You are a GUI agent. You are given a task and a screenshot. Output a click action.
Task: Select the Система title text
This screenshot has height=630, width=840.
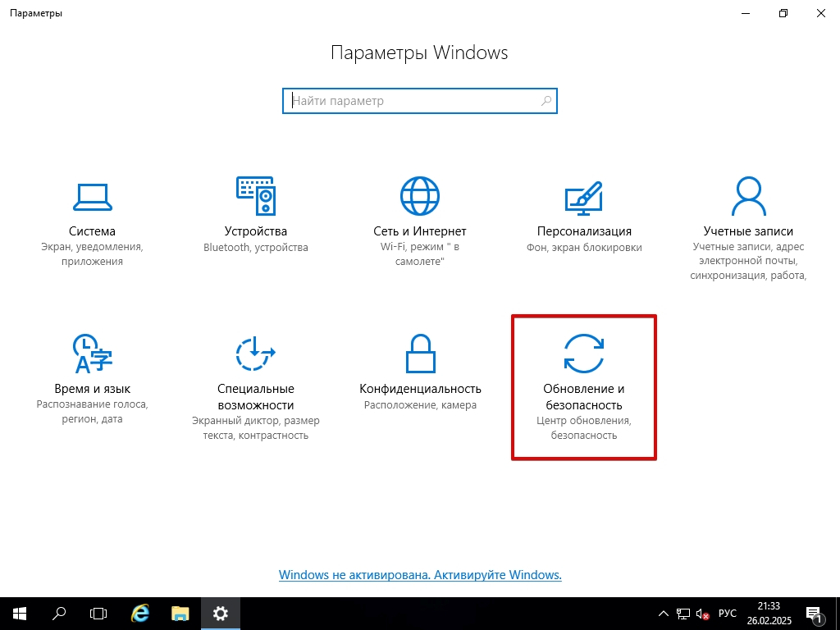tap(92, 231)
